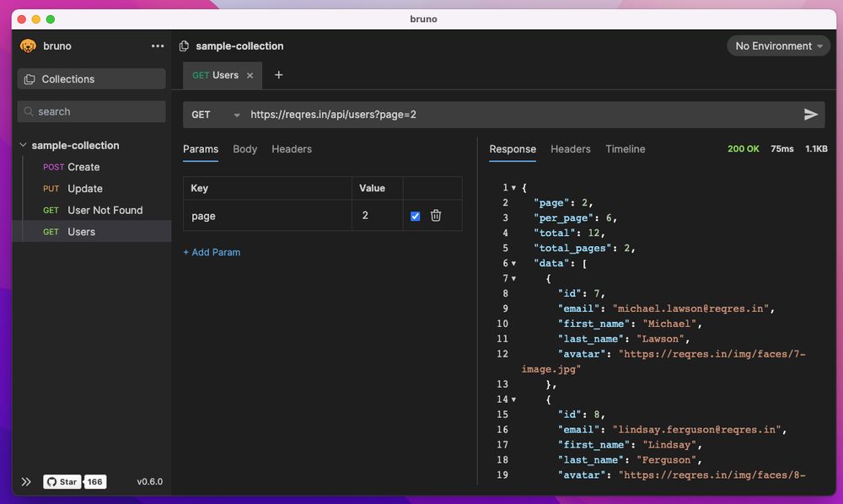Click the "lindsay.ferguson@reqres.in" email value
This screenshot has height=504, width=843.
pos(697,429)
